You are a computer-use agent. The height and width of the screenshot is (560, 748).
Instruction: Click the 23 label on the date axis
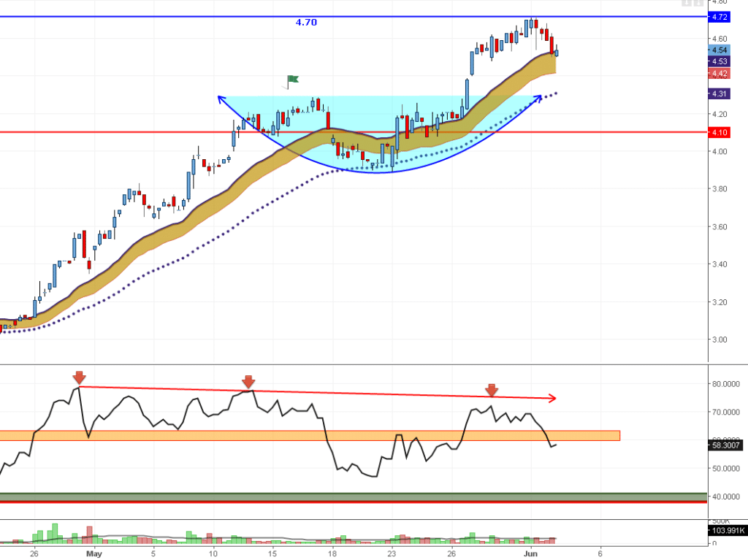coord(392,554)
